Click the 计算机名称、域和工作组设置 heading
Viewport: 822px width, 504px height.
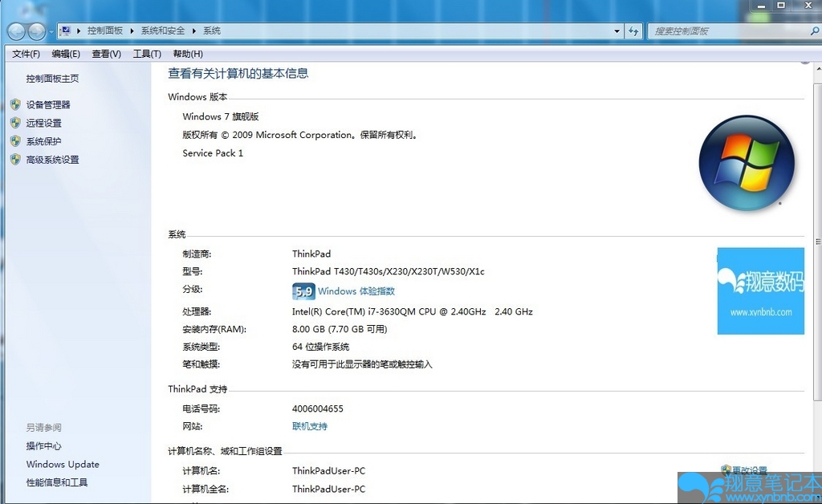click(x=225, y=451)
